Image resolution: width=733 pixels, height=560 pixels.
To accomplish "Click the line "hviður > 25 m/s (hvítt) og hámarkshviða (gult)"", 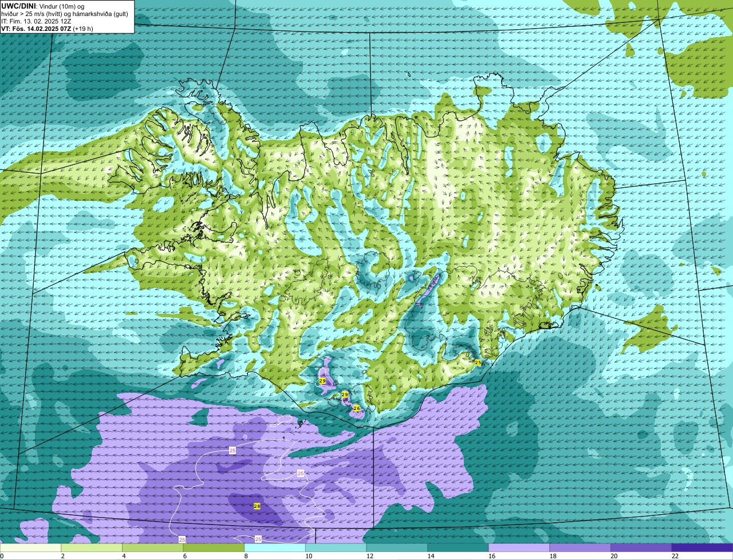I will [65, 14].
